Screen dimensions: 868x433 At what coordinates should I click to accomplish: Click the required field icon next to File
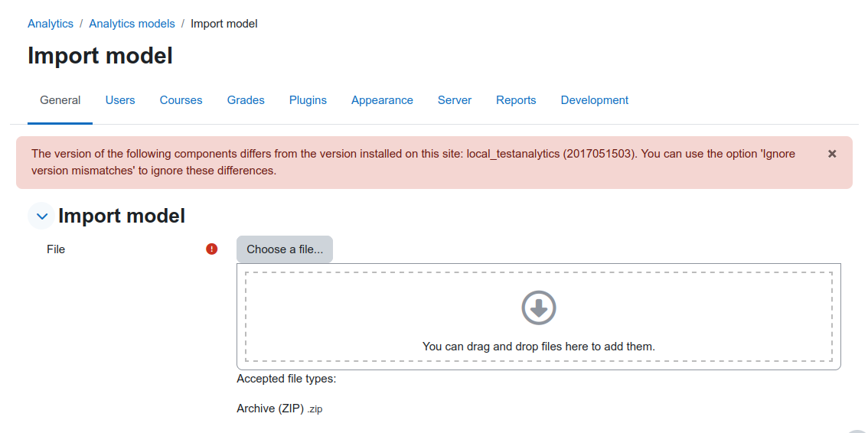211,249
